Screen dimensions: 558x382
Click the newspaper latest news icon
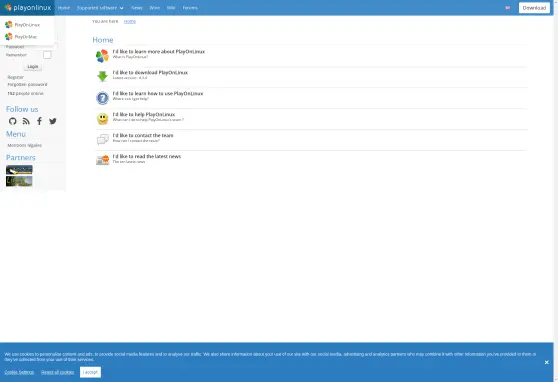[x=102, y=160]
